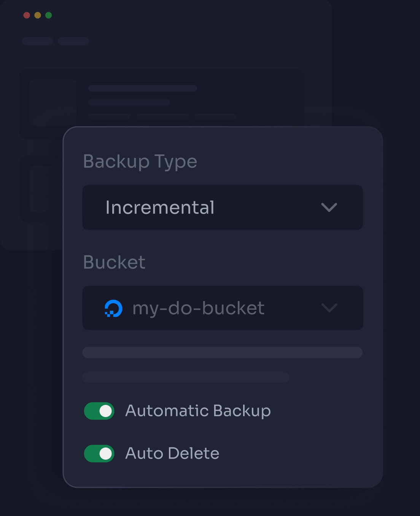Click the DigitalOcean logo in bucket field
This screenshot has height=516, width=420.
[113, 308]
